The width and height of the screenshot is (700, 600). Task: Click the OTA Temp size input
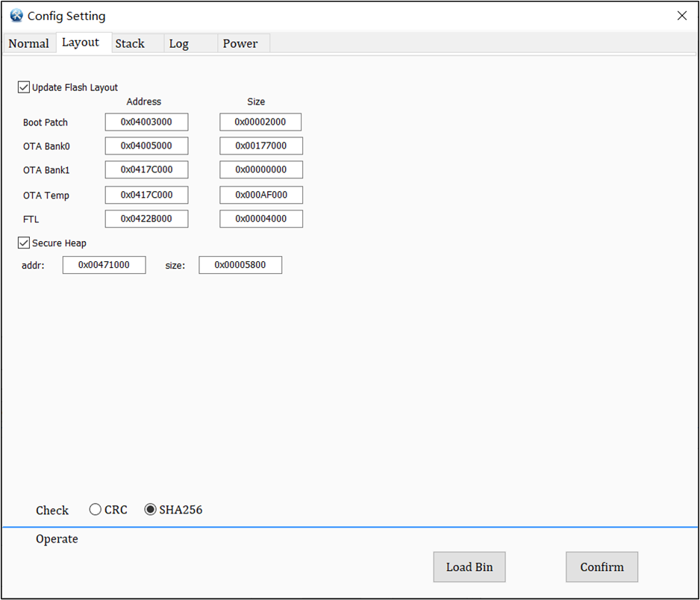(260, 195)
